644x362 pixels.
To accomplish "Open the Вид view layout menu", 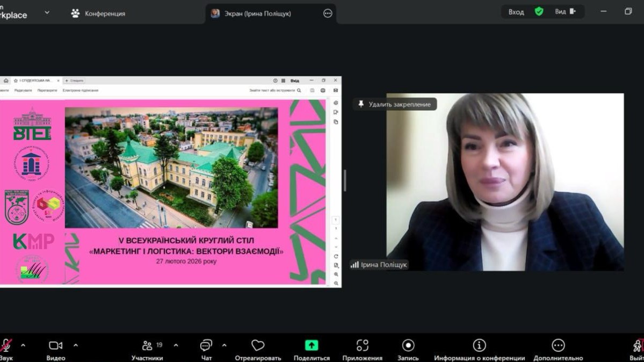I will coord(565,12).
